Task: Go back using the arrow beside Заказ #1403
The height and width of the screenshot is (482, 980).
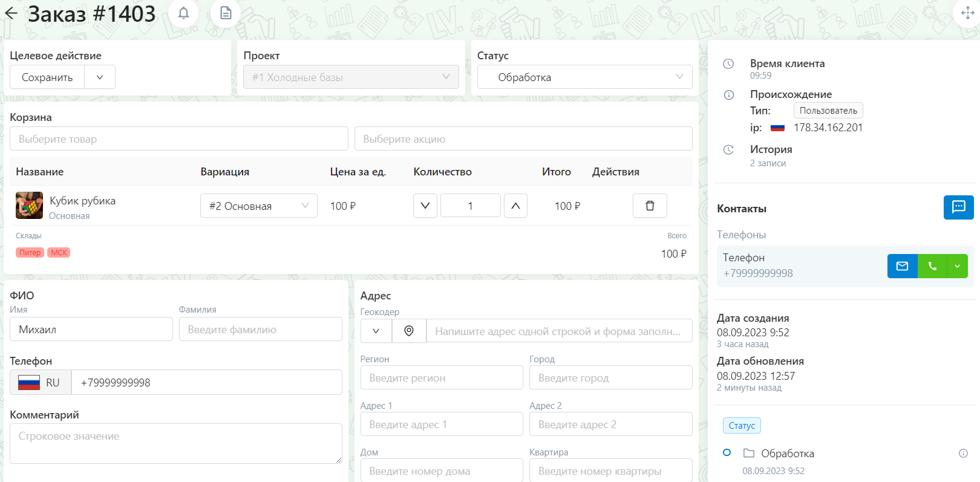Action: tap(11, 13)
